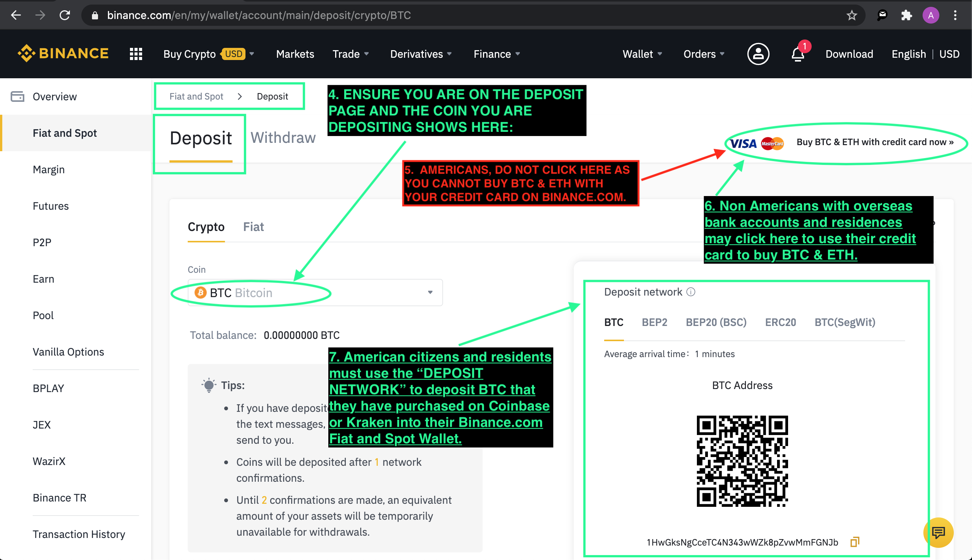Click the Deposit network info icon
Viewport: 972px width, 560px height.
[x=691, y=292]
